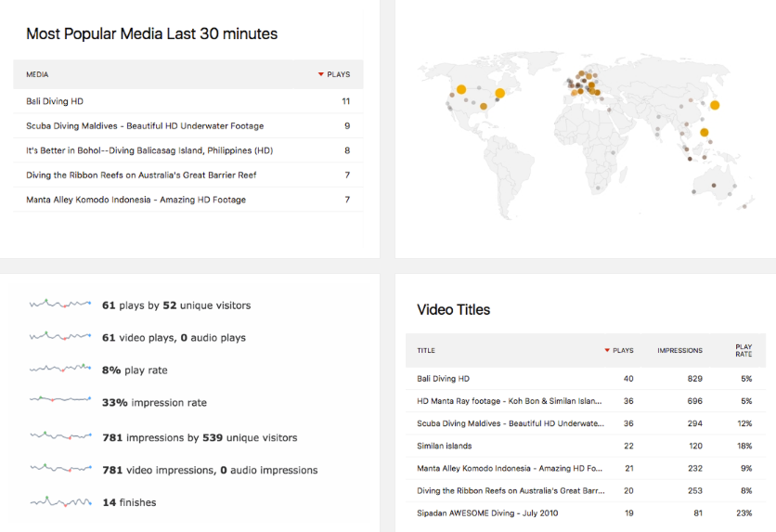Sort Video Titles table by PLAYS column
Viewport: 776px width, 532px height.
tap(623, 350)
